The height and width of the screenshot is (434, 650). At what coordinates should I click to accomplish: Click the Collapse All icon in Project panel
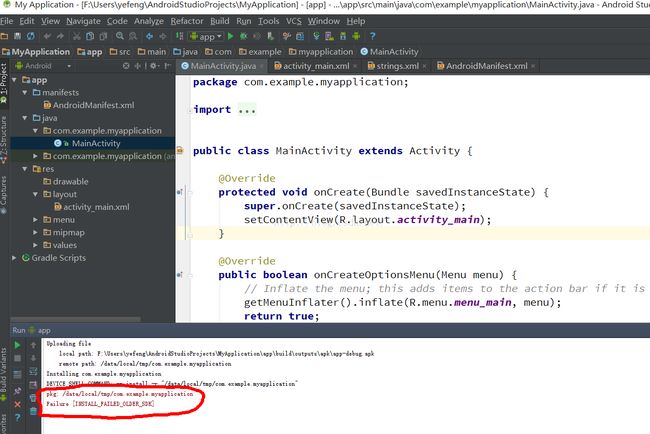tap(137, 66)
